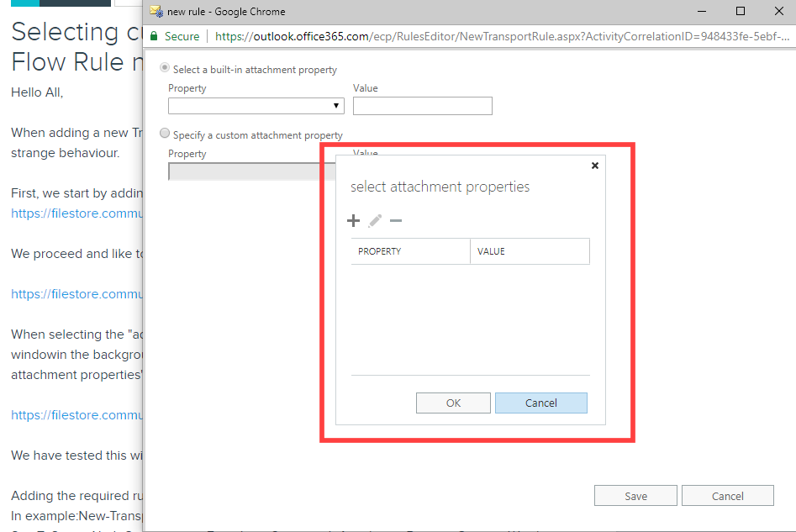The image size is (796, 532).
Task: Click the Save button of new rule
Action: [x=635, y=496]
